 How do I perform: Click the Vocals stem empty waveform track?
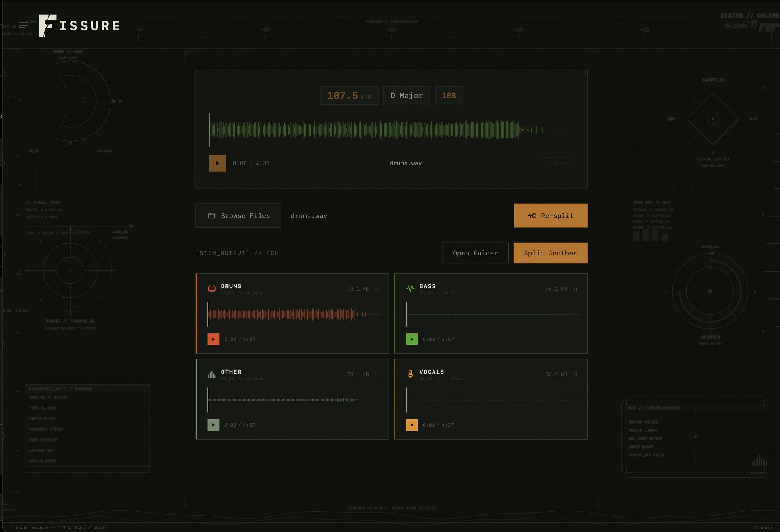tap(493, 400)
